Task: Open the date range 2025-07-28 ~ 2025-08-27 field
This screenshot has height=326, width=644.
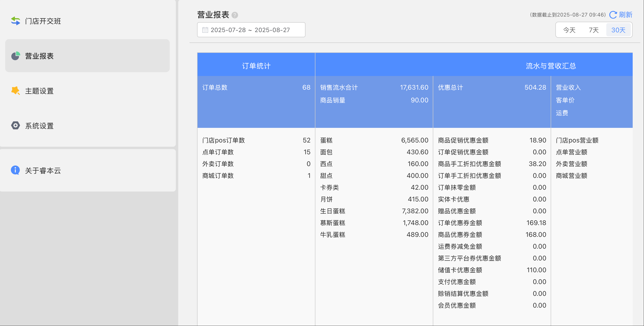Action: [251, 30]
